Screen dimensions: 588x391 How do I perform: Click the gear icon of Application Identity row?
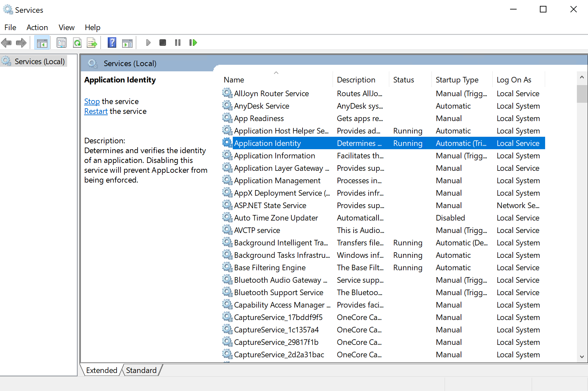point(227,143)
